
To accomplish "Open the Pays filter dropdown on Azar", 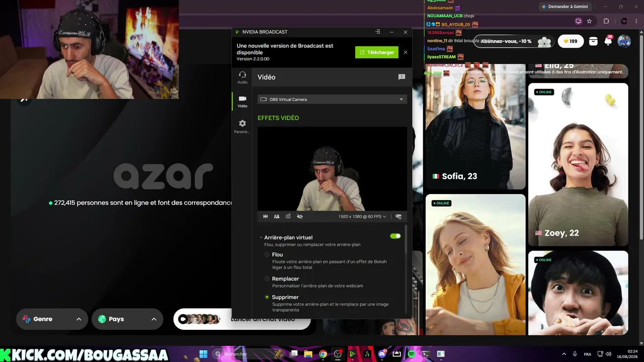I will pyautogui.click(x=127, y=319).
